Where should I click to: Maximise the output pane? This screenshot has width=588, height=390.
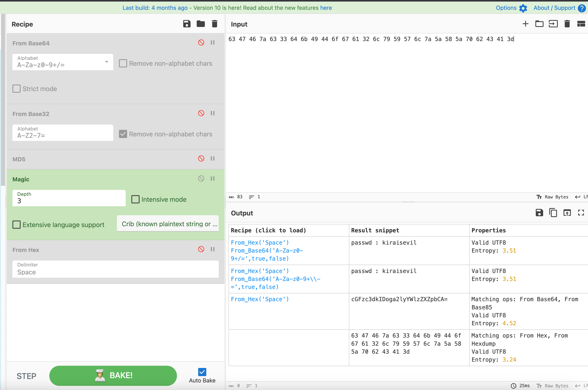tap(581, 213)
